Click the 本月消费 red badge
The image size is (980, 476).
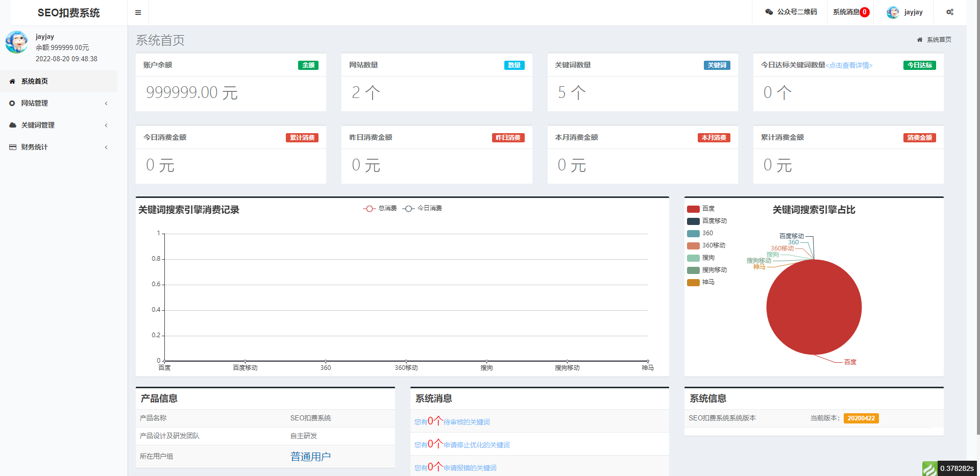coord(714,138)
